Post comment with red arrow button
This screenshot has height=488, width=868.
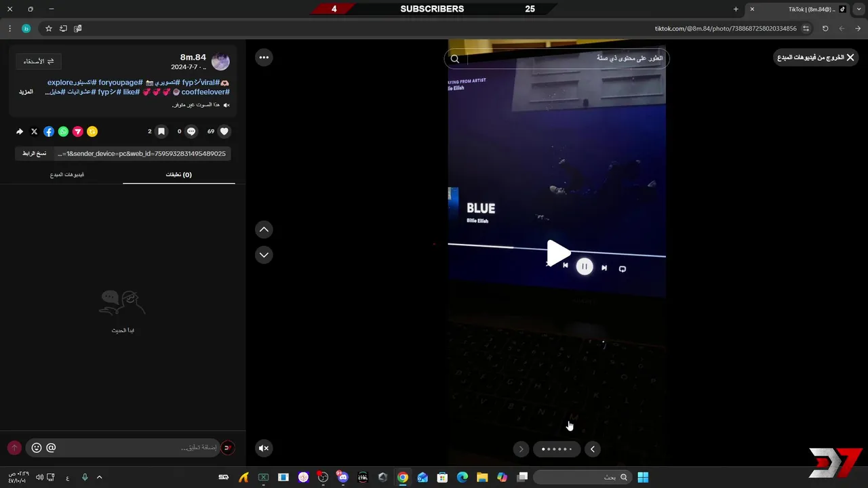click(x=14, y=447)
